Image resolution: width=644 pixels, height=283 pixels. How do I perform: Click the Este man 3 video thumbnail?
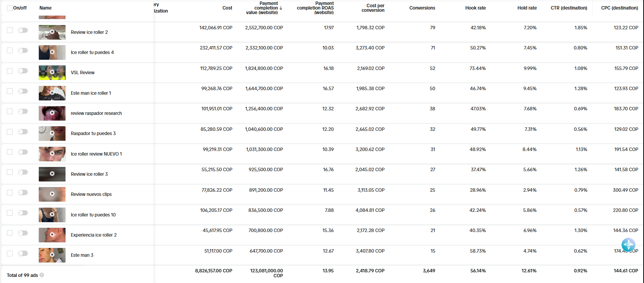click(52, 255)
